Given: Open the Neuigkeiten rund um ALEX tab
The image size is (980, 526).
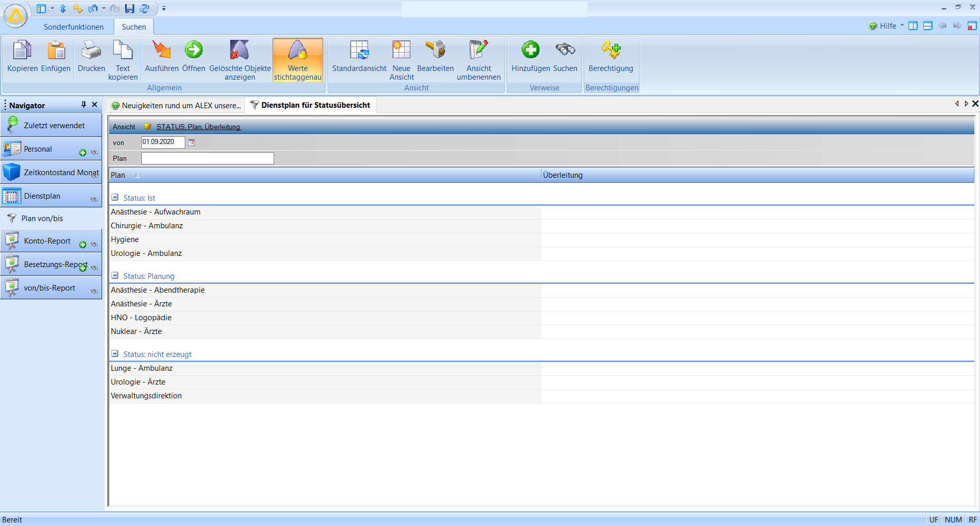Looking at the screenshot, I should [x=176, y=106].
